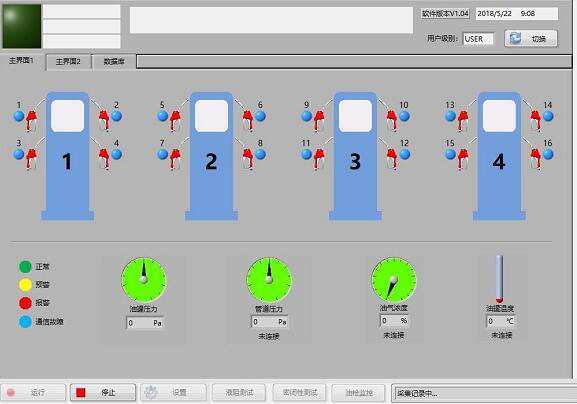The height and width of the screenshot is (404, 577).
Task: Click the 停止 stop button
Action: 103,393
